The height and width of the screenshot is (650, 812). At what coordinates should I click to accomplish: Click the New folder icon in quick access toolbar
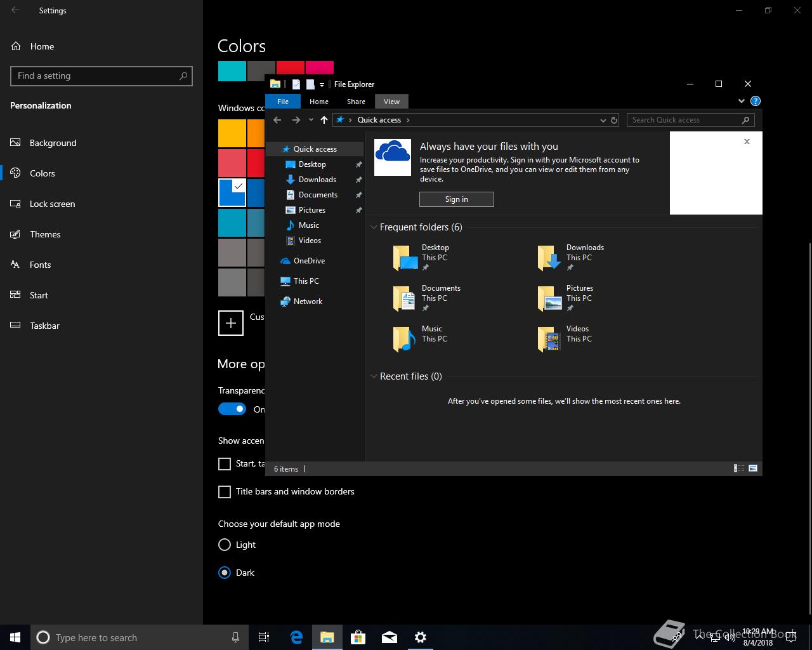click(x=310, y=84)
